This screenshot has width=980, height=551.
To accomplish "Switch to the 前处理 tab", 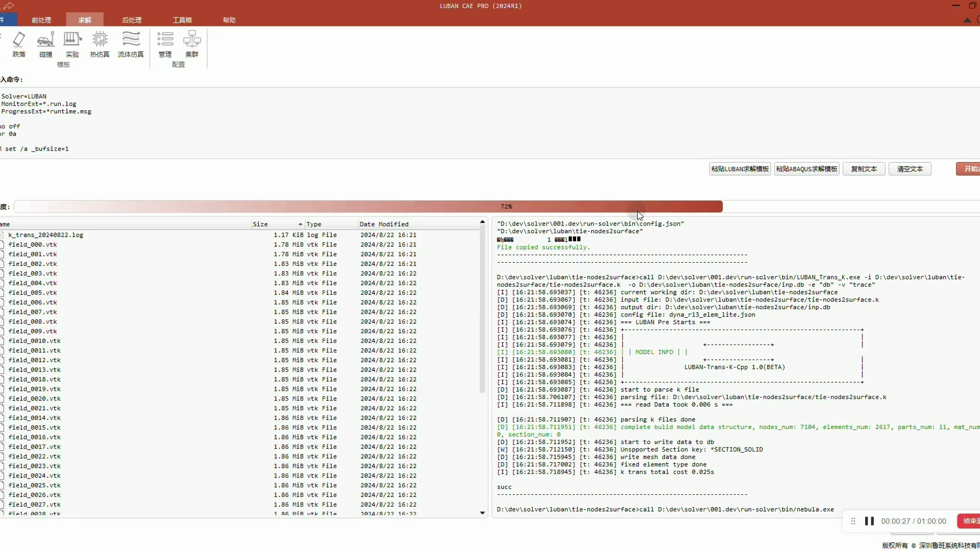I will point(41,20).
